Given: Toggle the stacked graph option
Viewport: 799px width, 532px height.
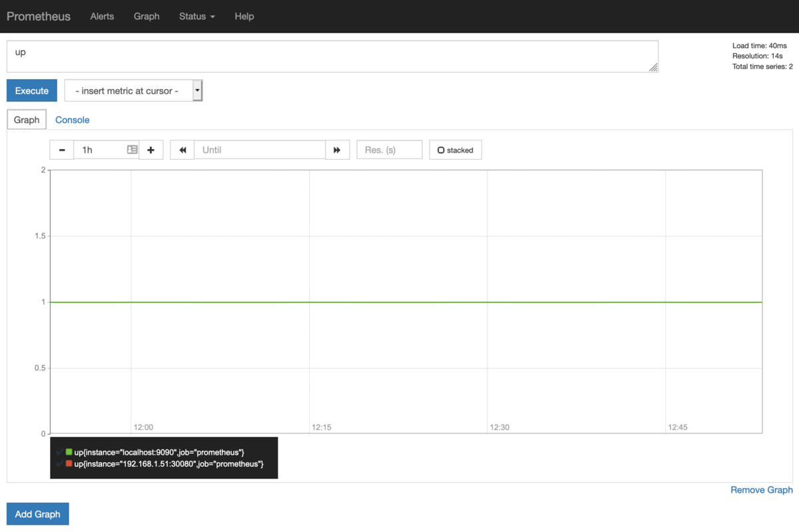Looking at the screenshot, I should click(455, 150).
